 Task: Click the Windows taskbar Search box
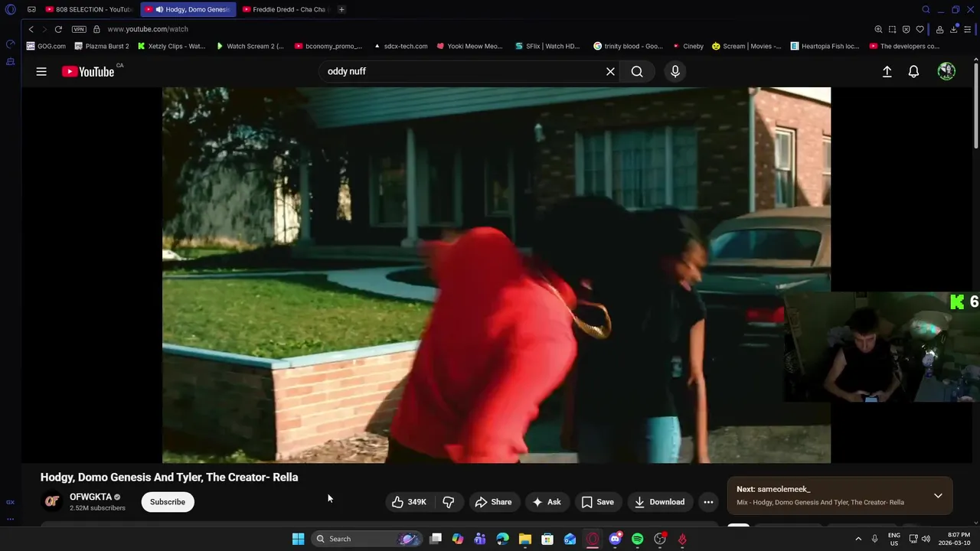point(367,539)
